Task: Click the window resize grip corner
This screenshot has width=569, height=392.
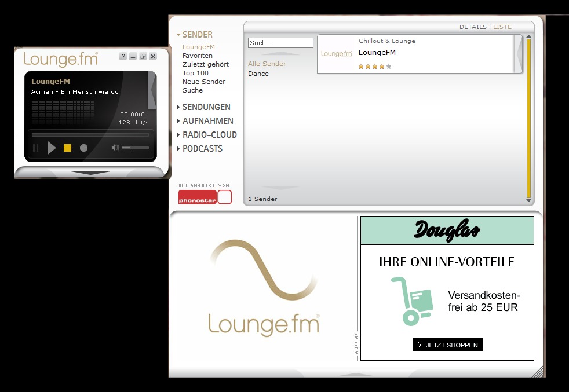Action: (x=538, y=372)
